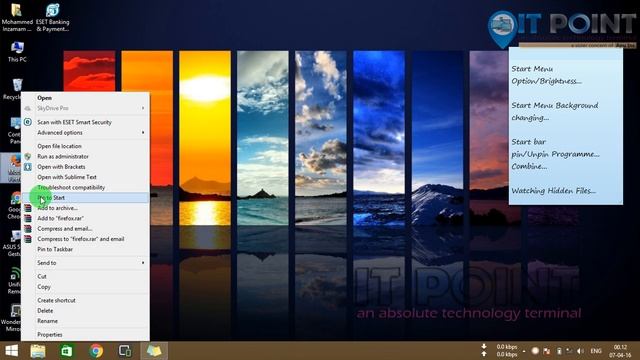The image size is (640, 360).
Task: Click the ENG language indicator
Action: click(596, 351)
